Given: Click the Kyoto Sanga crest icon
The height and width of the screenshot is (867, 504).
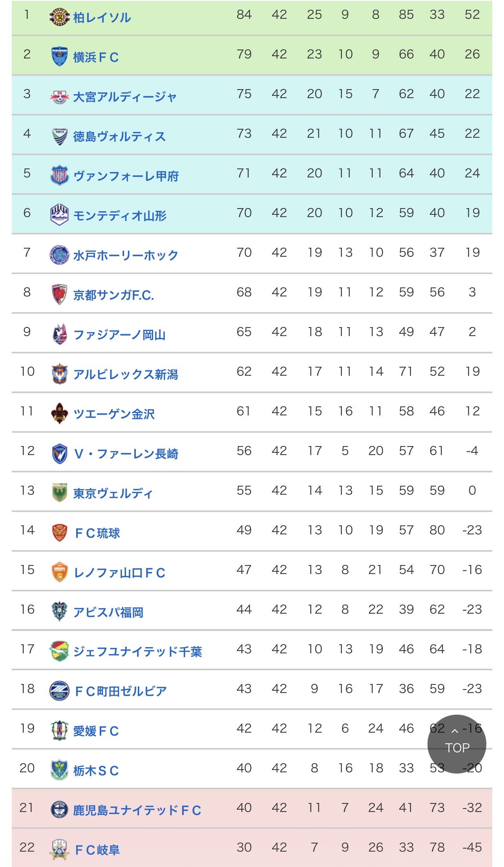Looking at the screenshot, I should [60, 294].
